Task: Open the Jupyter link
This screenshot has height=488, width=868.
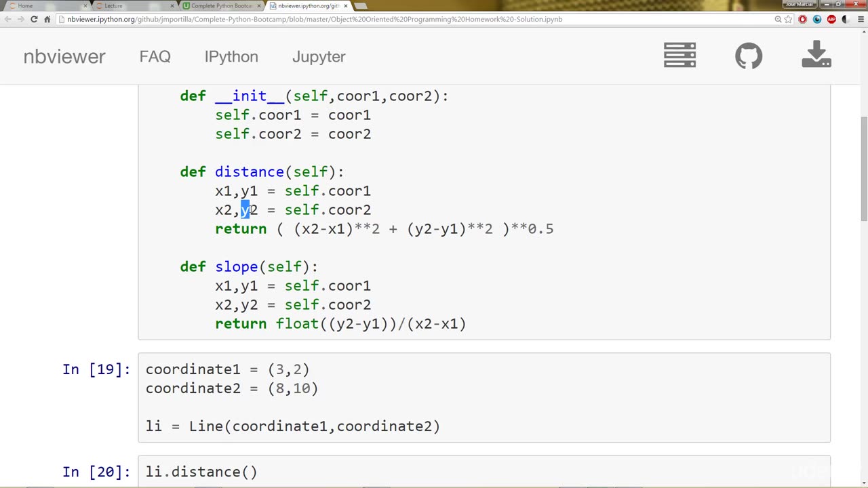Action: click(x=319, y=57)
